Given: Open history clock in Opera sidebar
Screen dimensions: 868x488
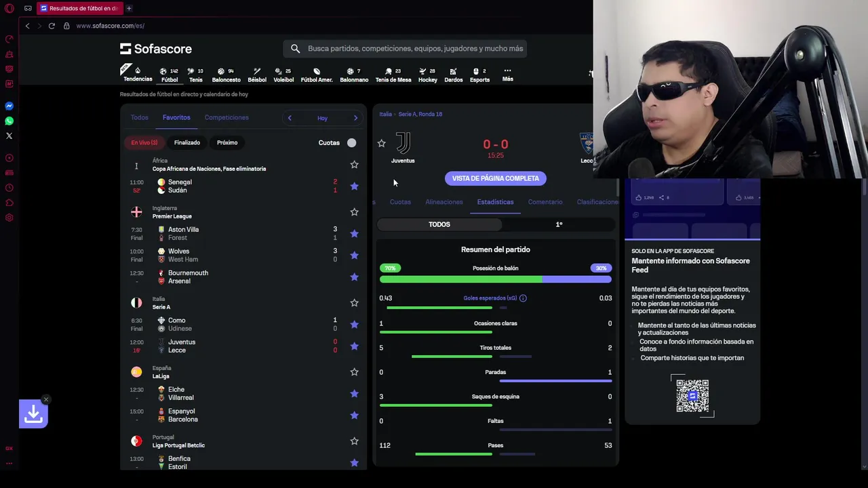Looking at the screenshot, I should point(9,188).
